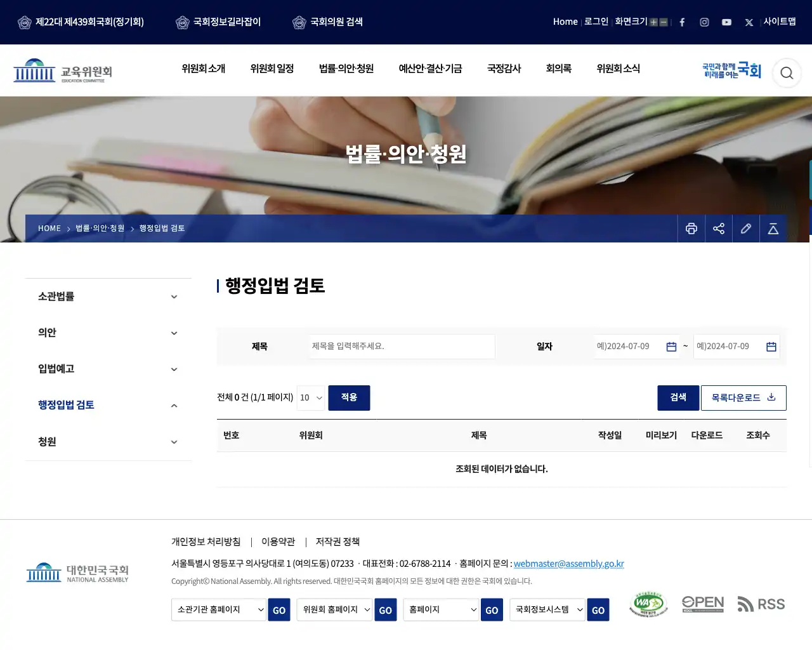
Task: Click the share icon in breadcrumb bar
Action: click(719, 229)
